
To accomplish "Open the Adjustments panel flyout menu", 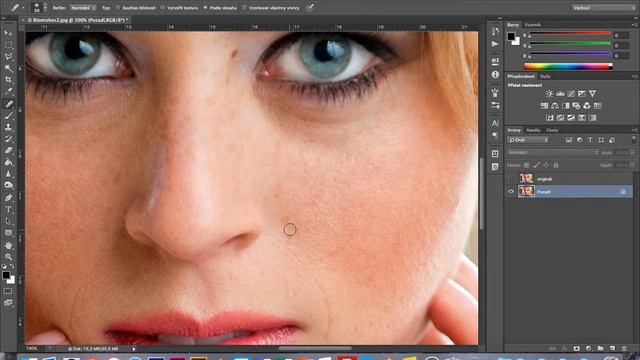I will coord(634,76).
